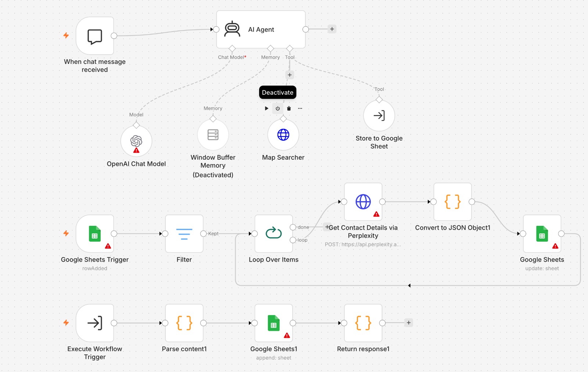The image size is (588, 372).
Task: Open Map Searcher more options ellipsis
Action: (300, 108)
